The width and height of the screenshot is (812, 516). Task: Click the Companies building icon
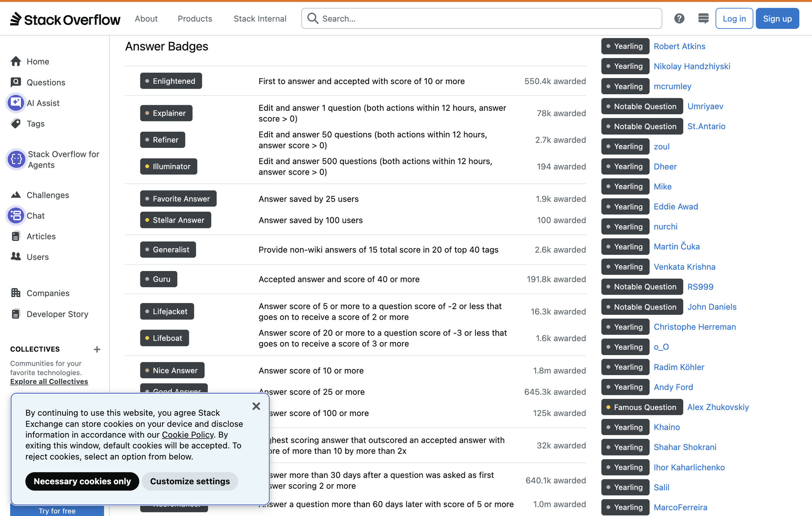click(x=16, y=293)
